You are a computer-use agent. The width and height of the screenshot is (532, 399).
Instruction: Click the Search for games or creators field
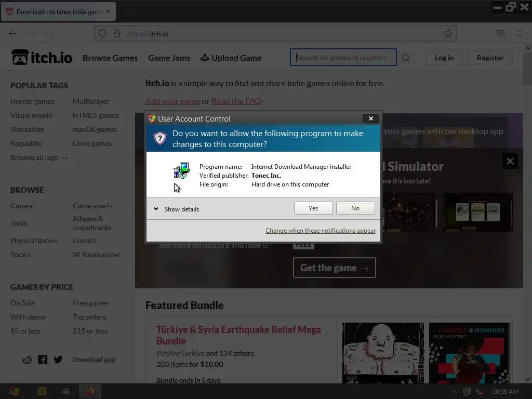click(343, 57)
